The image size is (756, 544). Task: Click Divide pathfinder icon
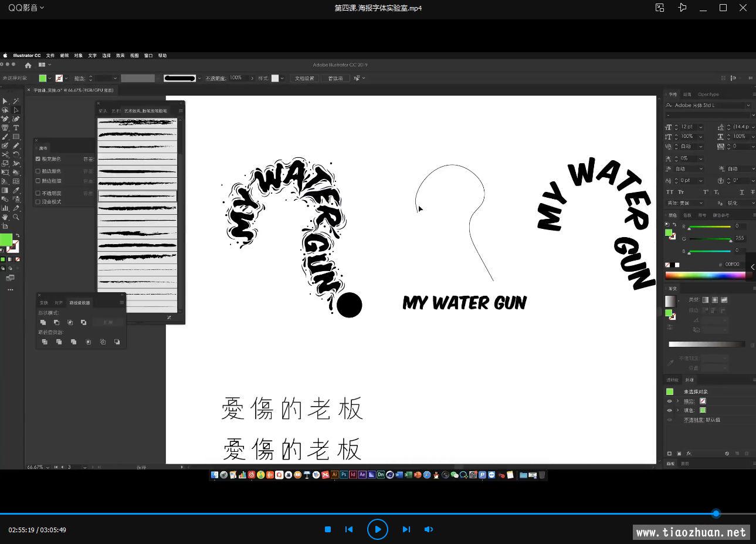tap(45, 342)
